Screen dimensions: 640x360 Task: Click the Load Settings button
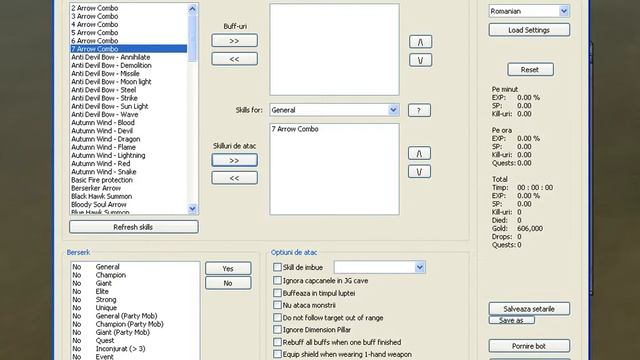tap(529, 30)
